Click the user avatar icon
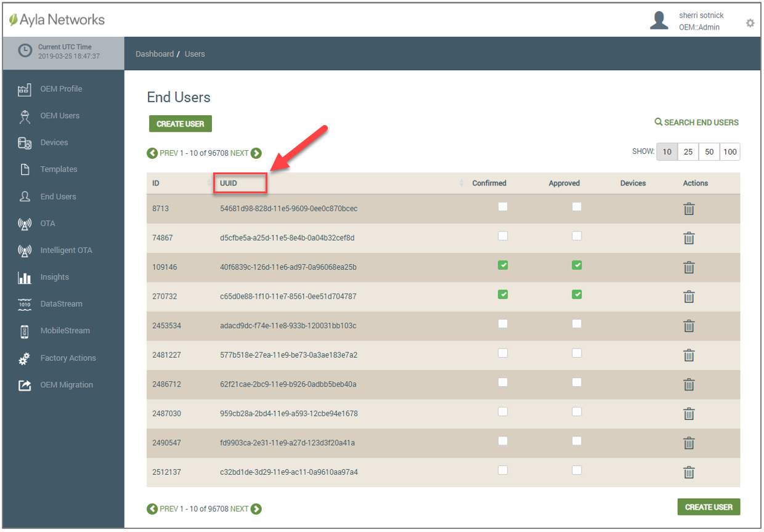764x532 pixels. tap(659, 20)
